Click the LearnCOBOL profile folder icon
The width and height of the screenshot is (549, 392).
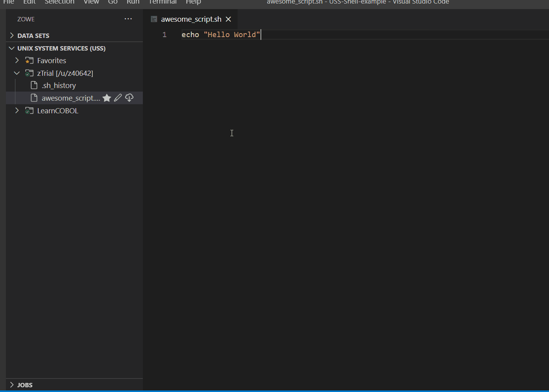coord(29,111)
